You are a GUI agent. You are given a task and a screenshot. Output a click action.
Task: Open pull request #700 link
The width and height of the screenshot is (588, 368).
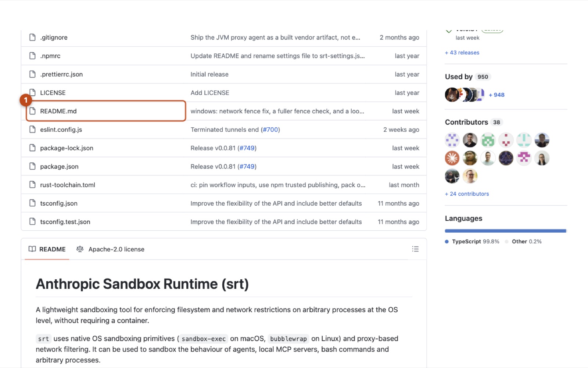click(270, 130)
